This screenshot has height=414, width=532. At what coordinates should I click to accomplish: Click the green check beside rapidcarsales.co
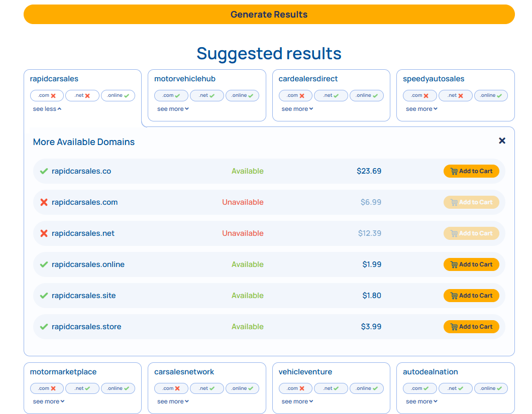44,171
